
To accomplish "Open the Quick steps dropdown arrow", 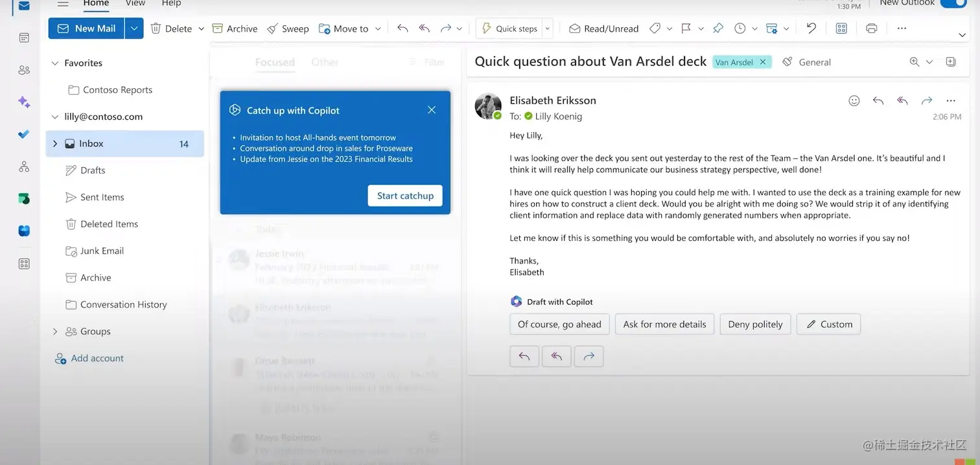I will pyautogui.click(x=548, y=28).
